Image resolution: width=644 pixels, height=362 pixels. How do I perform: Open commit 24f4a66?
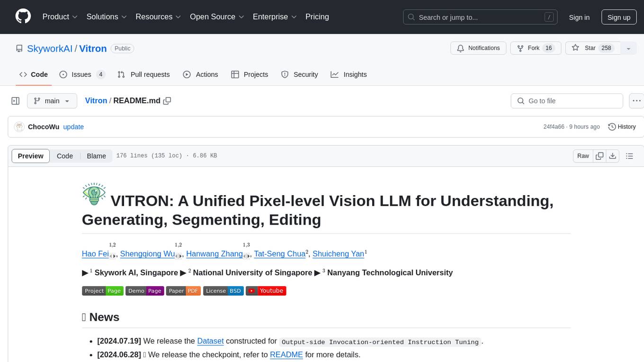tap(554, 127)
